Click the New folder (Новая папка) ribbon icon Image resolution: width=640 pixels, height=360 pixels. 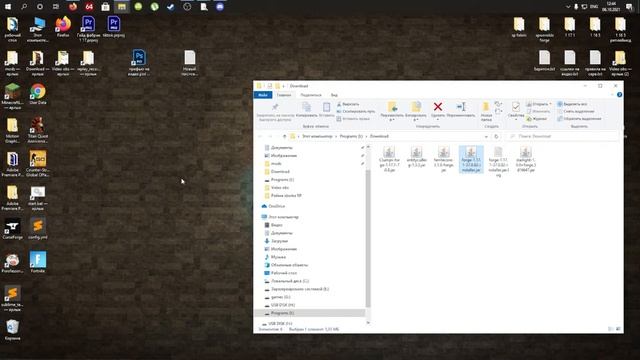coord(486,107)
